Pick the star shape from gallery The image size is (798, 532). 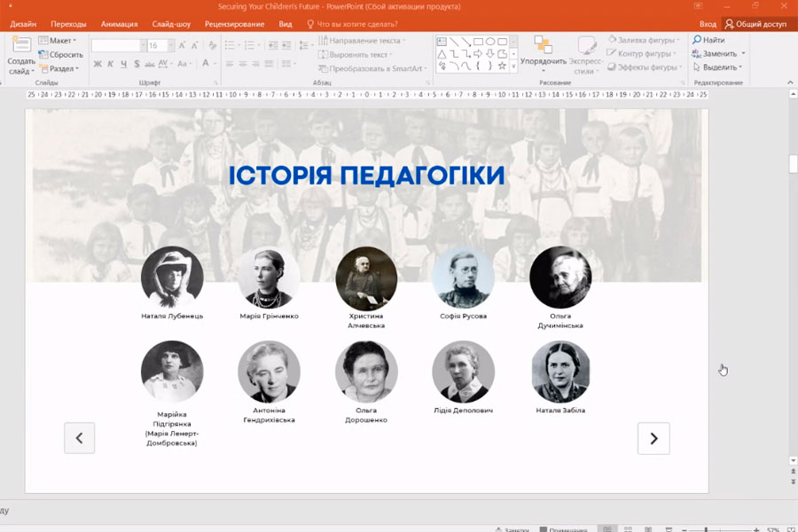point(502,66)
